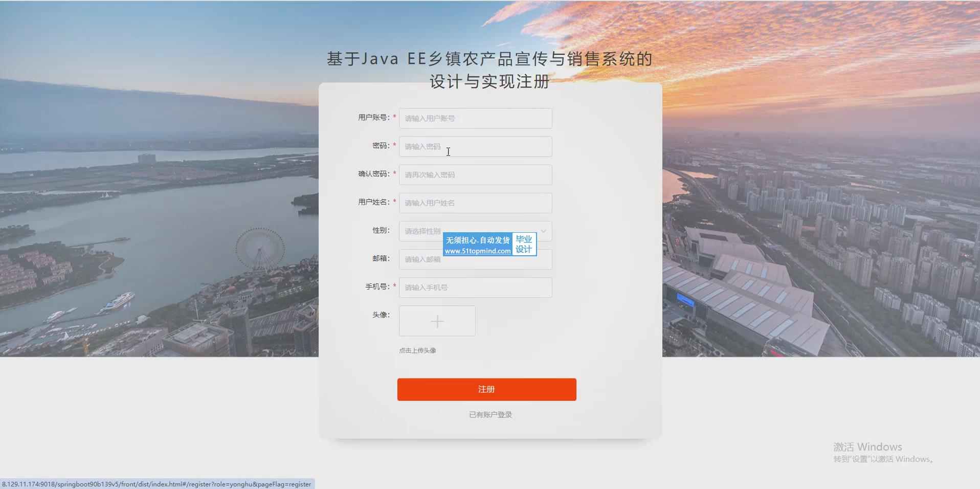980x489 pixels.
Task: Open the 性别 gender dropdown
Action: click(x=475, y=231)
